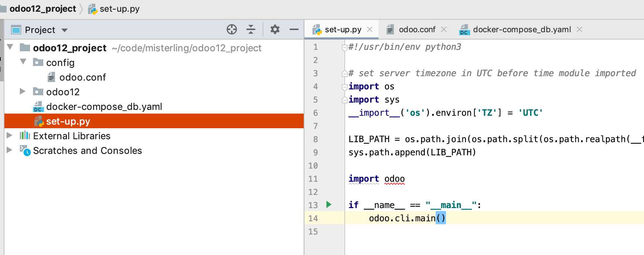Click the Project view window icon

coord(16,30)
